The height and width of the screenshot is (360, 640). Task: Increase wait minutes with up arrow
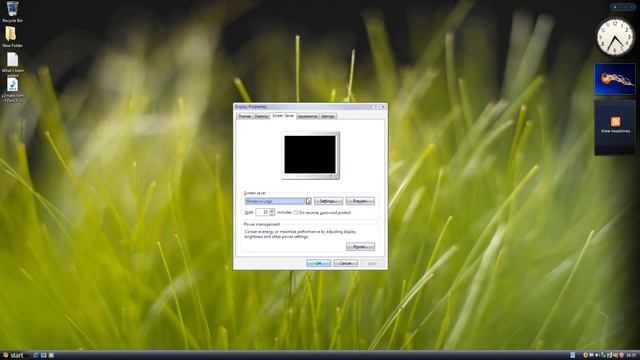(x=272, y=210)
